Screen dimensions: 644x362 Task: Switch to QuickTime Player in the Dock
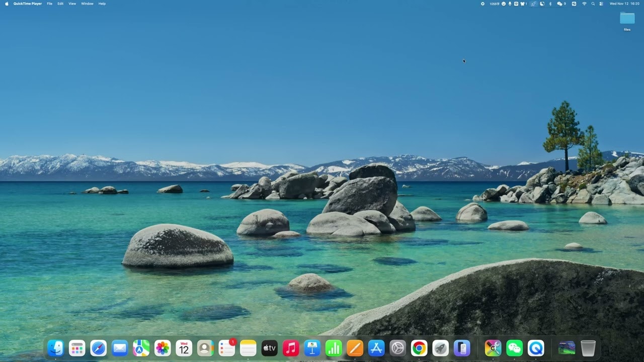(x=536, y=348)
